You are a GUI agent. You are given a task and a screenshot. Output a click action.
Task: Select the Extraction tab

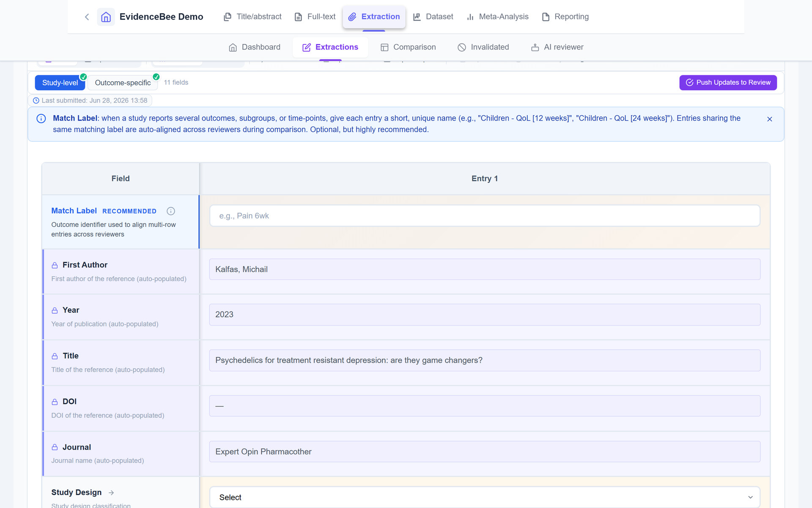coord(374,17)
